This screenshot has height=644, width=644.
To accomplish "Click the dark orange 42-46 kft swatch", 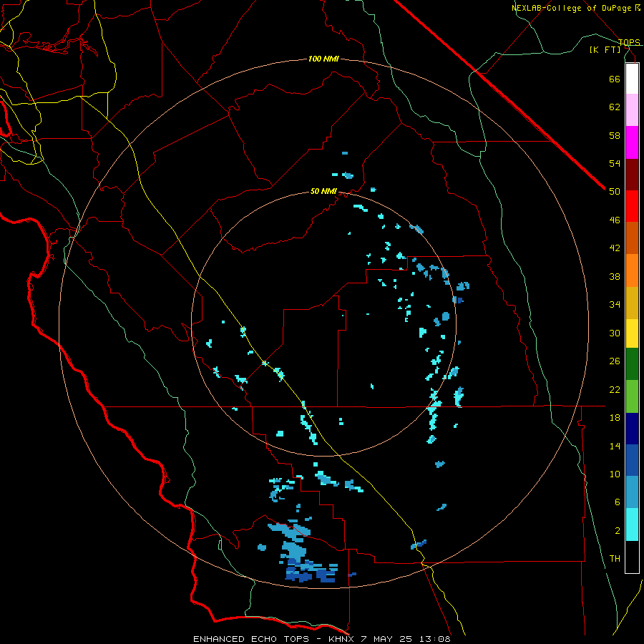I will pos(632,238).
